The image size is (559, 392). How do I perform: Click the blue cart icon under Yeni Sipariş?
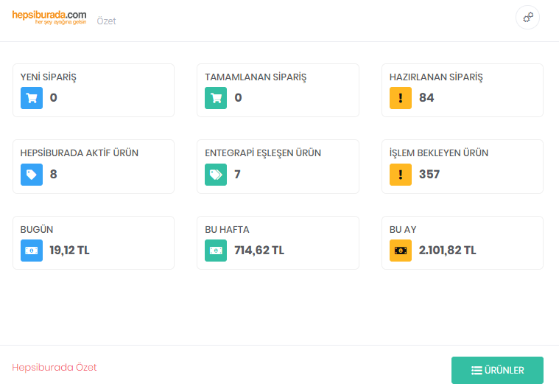tap(32, 98)
